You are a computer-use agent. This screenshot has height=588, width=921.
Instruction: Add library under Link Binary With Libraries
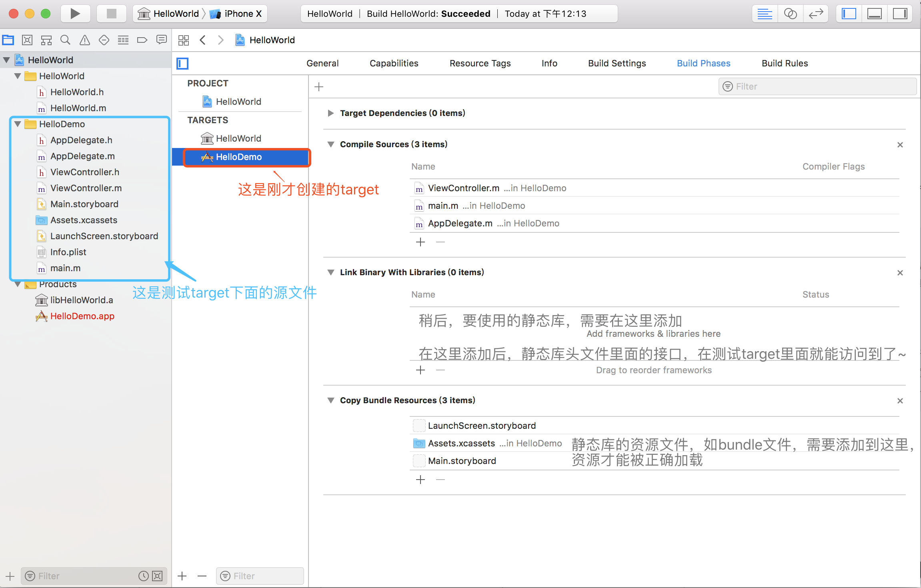tap(420, 370)
